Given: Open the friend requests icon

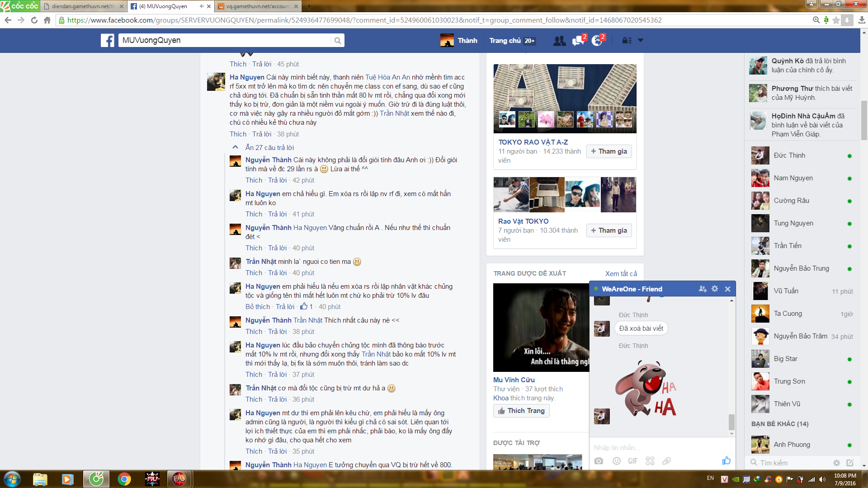Looking at the screenshot, I should pos(559,41).
